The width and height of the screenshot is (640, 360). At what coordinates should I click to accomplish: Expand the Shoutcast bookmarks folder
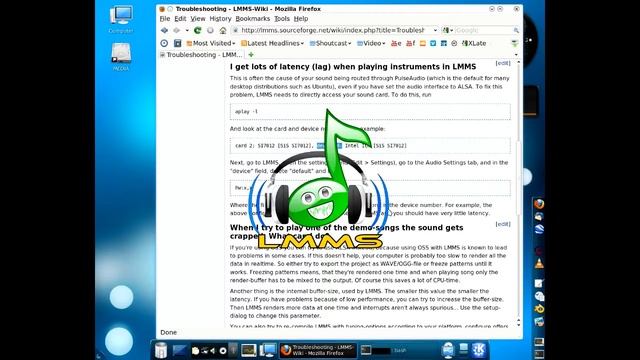(x=330, y=43)
